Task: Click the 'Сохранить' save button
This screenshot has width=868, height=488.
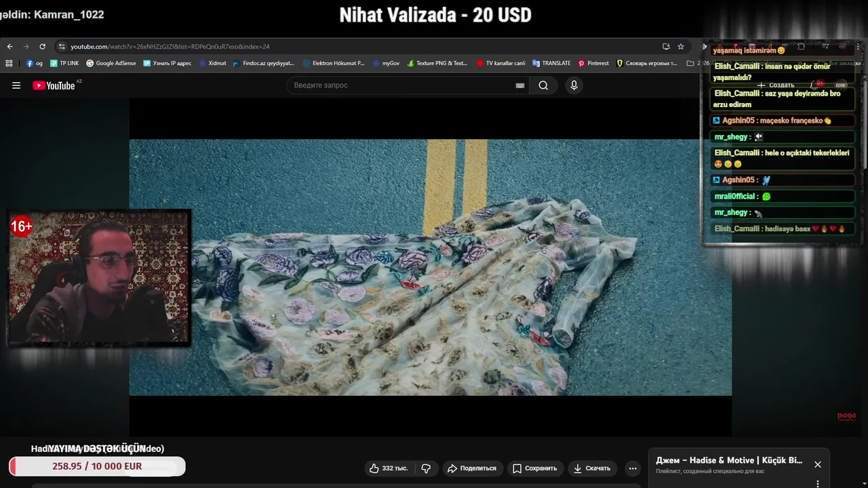Action: coord(534,468)
